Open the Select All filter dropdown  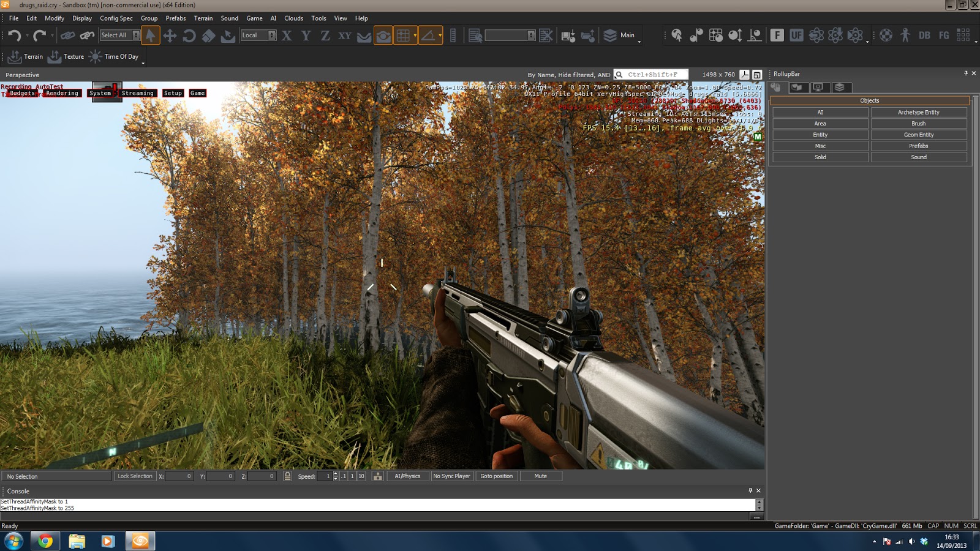[137, 36]
